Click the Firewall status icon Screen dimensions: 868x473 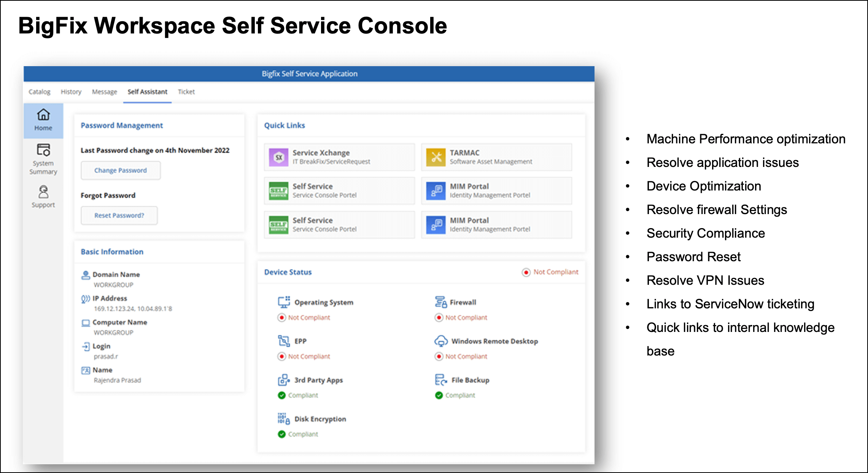440,302
